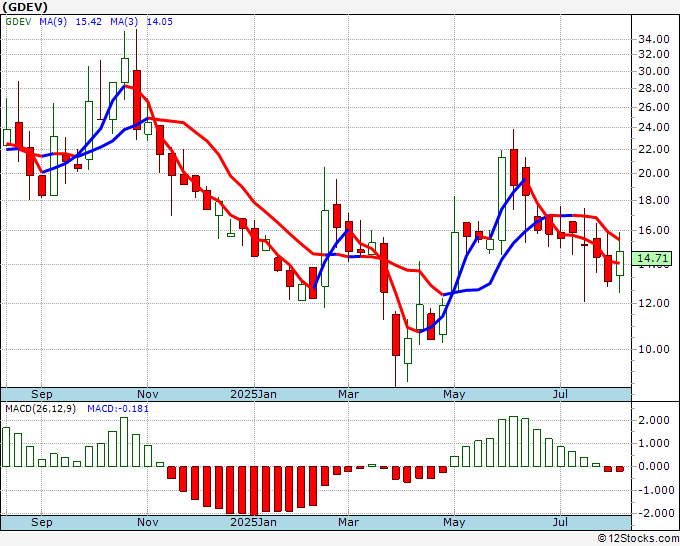680x546 pixels.
Task: Click Sep on the price chart date axis
Action: tap(42, 394)
